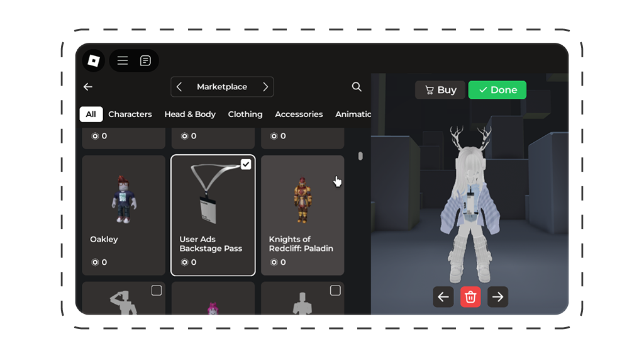Click the User Ads Backstage Pass price
Image resolution: width=644 pixels, height=358 pixels.
pos(189,262)
